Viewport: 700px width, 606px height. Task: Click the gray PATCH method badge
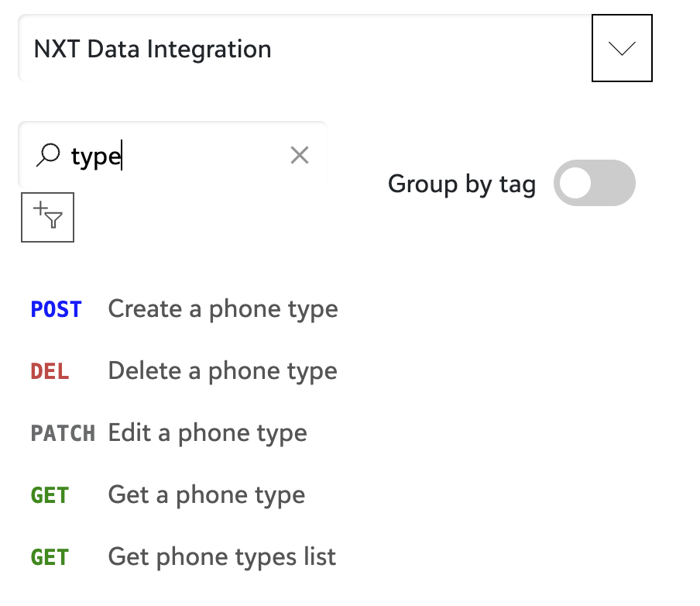pos(63,433)
